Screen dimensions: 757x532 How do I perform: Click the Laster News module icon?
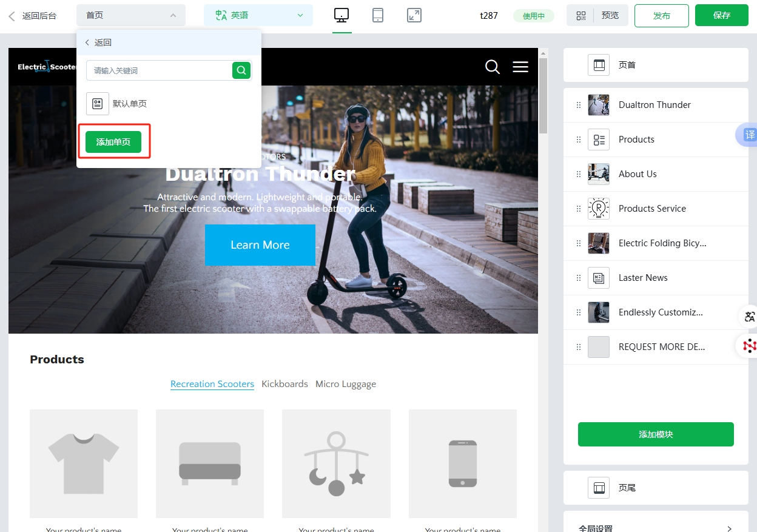coord(599,278)
